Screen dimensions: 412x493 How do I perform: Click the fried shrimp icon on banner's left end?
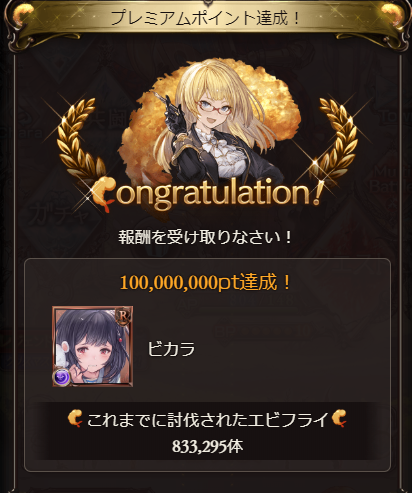(x=23, y=14)
